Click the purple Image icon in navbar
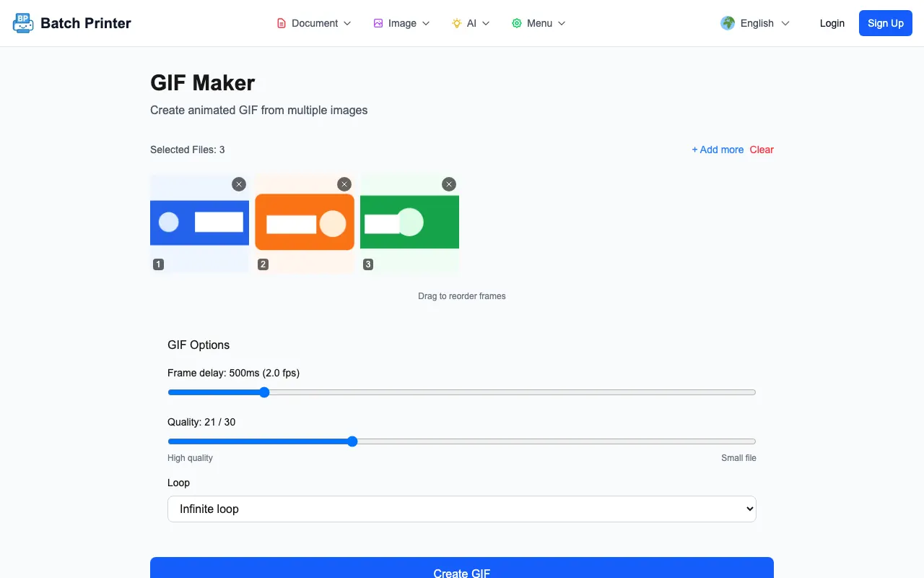The image size is (924, 578). tap(378, 23)
